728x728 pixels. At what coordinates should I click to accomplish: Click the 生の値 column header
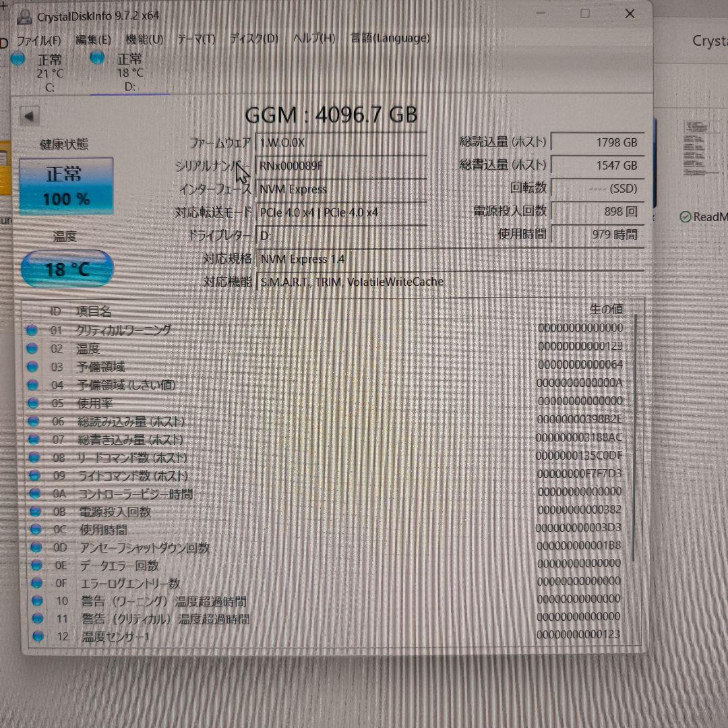point(607,309)
